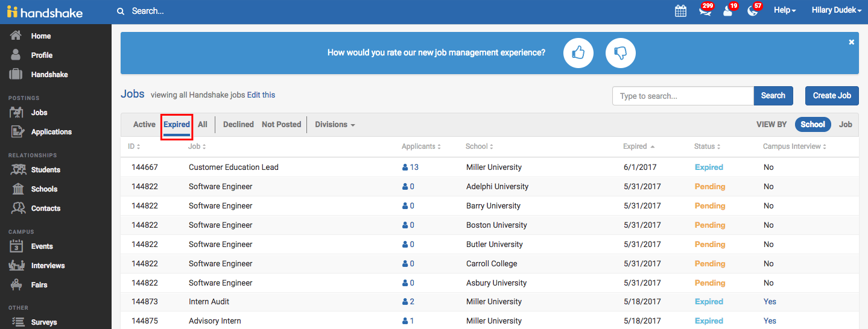This screenshot has height=329, width=868.
Task: Open the Hilary Dudek account menu
Action: [x=836, y=11]
